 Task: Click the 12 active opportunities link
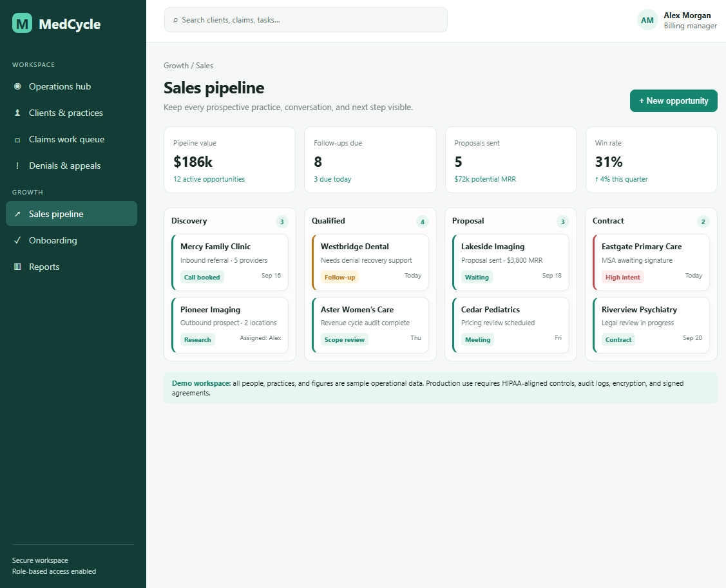tap(209, 179)
